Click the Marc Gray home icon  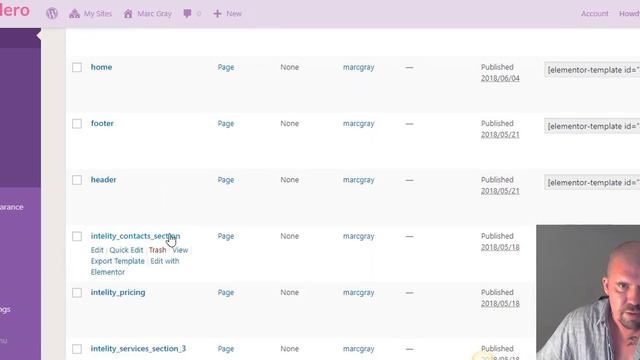pos(128,13)
